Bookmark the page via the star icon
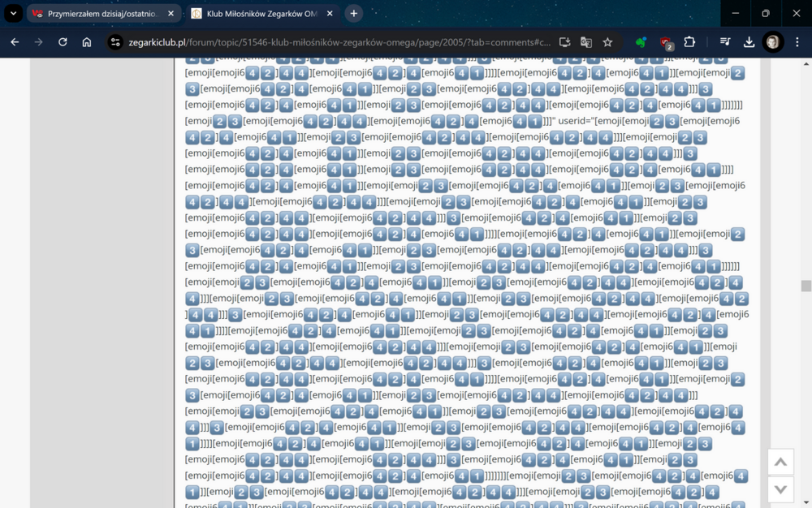 pyautogui.click(x=607, y=41)
